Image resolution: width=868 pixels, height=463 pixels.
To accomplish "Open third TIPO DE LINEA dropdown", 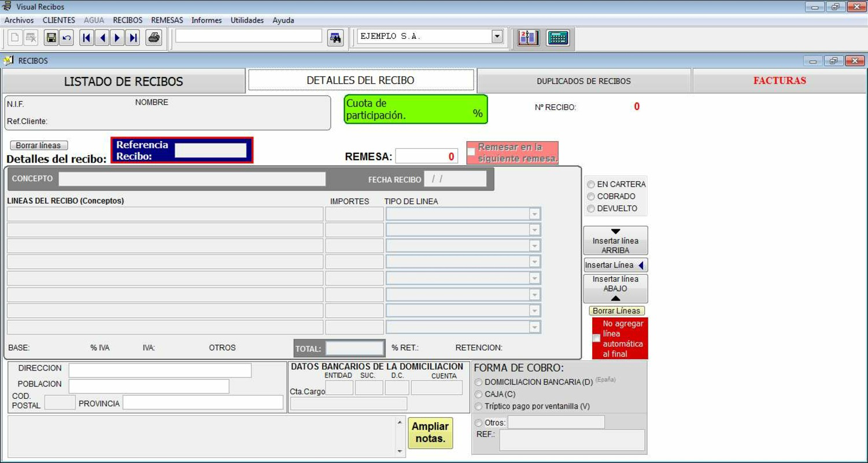I will click(535, 246).
